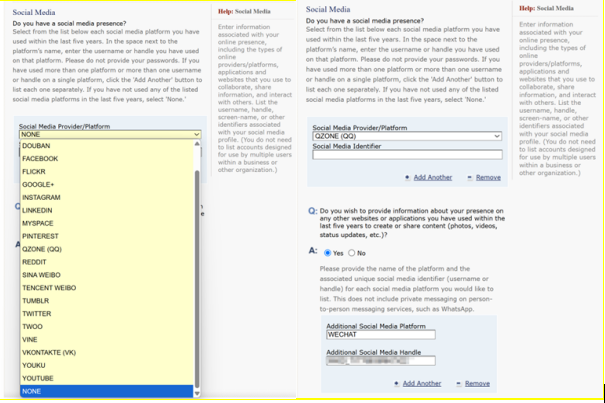Image resolution: width=605 pixels, height=403 pixels.
Task: Pick TENCENT WEIBO from the list
Action: [x=107, y=288]
